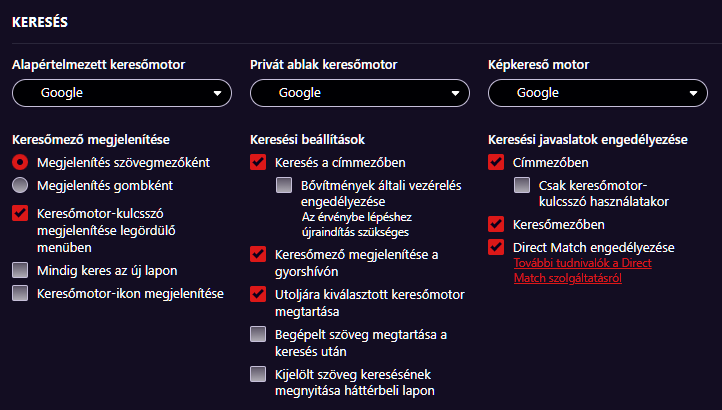Enable Mindig keres az új lapon
The image size is (722, 410).
coord(20,270)
